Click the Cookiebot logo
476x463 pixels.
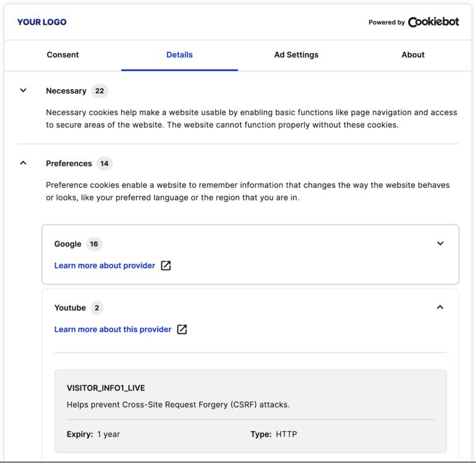pyautogui.click(x=433, y=22)
